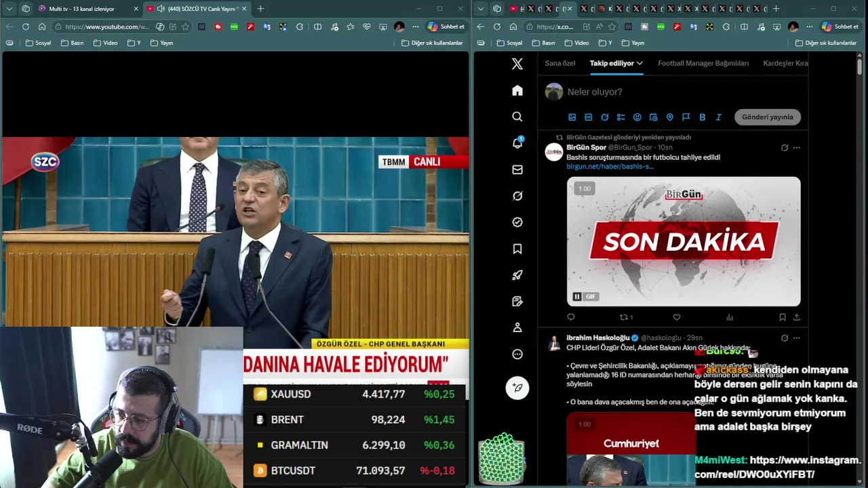Open the X notifications bell
This screenshot has height=488, width=868.
click(x=517, y=143)
